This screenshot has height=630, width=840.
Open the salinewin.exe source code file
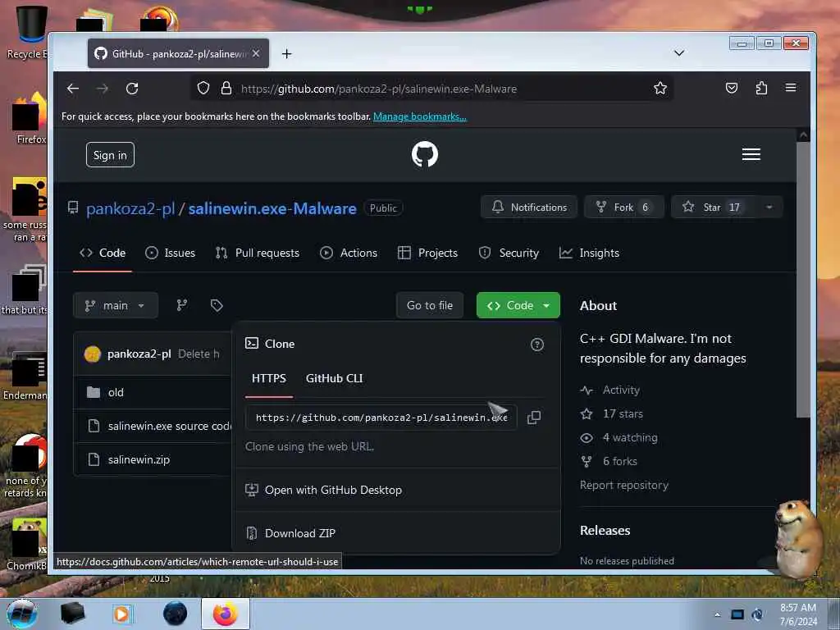click(169, 426)
